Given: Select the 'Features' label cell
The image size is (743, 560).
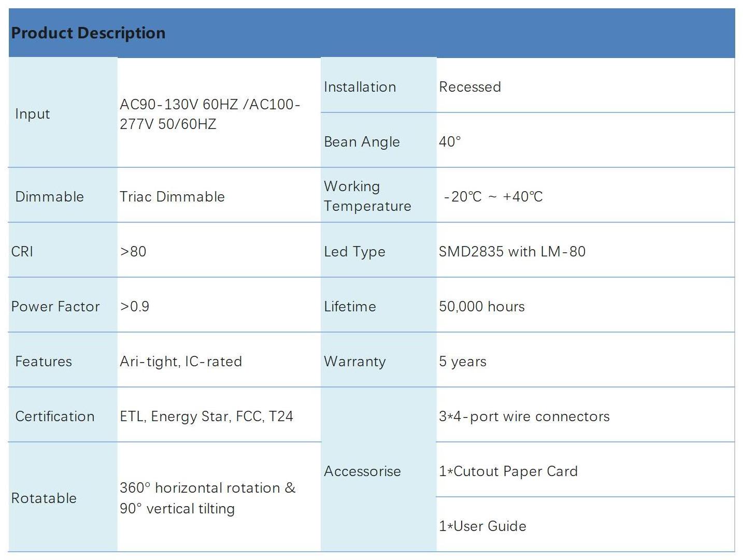Looking at the screenshot, I should 63,360.
